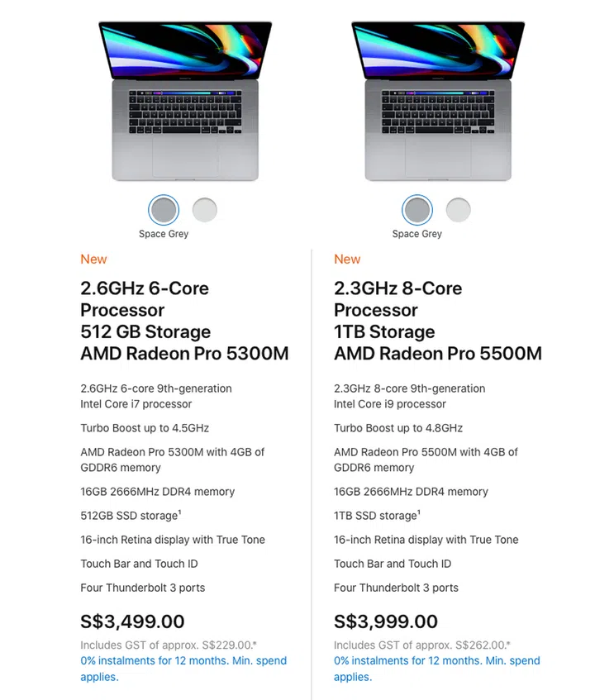Click the New label above 2.6GHz model
595x700 pixels.
93,260
